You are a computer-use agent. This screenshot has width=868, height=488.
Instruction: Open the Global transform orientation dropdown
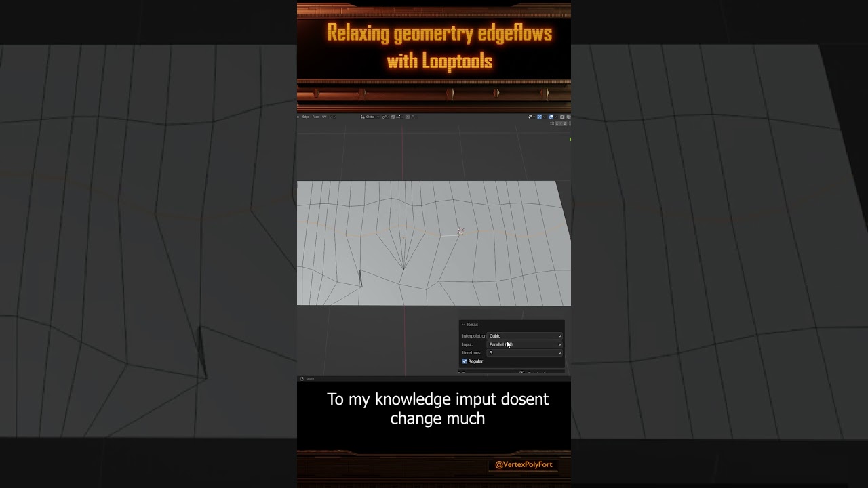tap(370, 117)
